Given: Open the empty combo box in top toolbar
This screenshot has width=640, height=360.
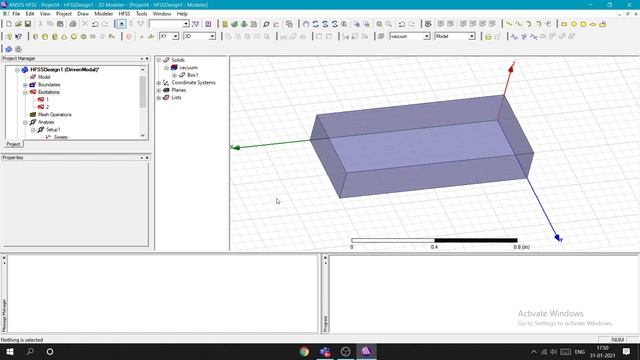Looking at the screenshot, I should click(186, 24).
